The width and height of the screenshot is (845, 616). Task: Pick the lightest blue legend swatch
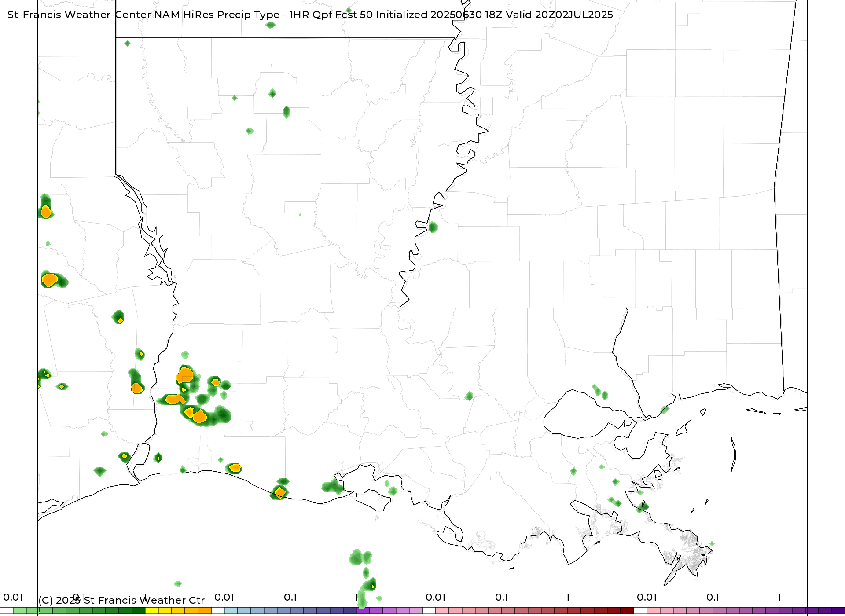click(x=231, y=611)
